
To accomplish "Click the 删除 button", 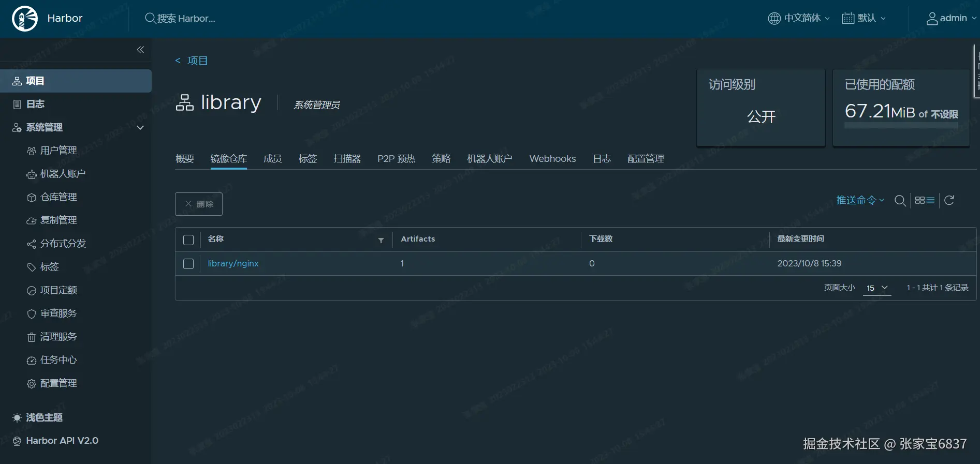I will [199, 204].
